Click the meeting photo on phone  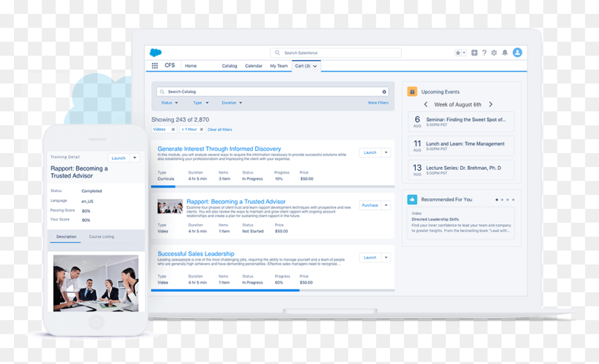(96, 283)
